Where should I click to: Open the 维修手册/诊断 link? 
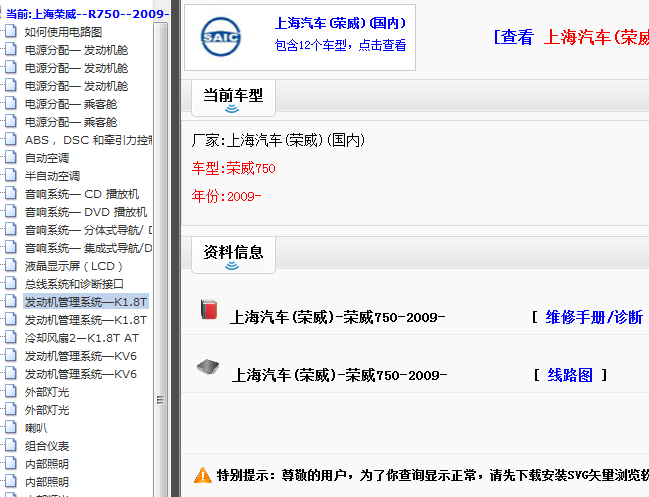tap(594, 317)
